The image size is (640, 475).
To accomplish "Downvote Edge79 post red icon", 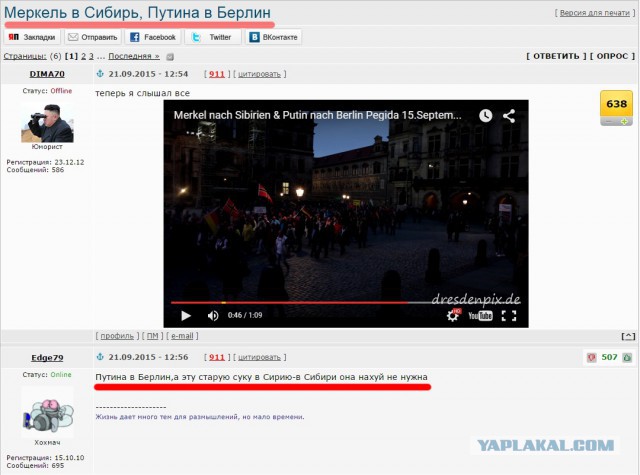I will pyautogui.click(x=591, y=357).
